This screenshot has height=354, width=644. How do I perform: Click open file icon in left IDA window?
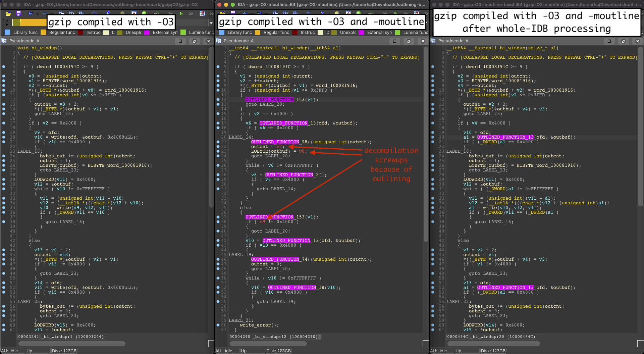pyautogui.click(x=8, y=14)
